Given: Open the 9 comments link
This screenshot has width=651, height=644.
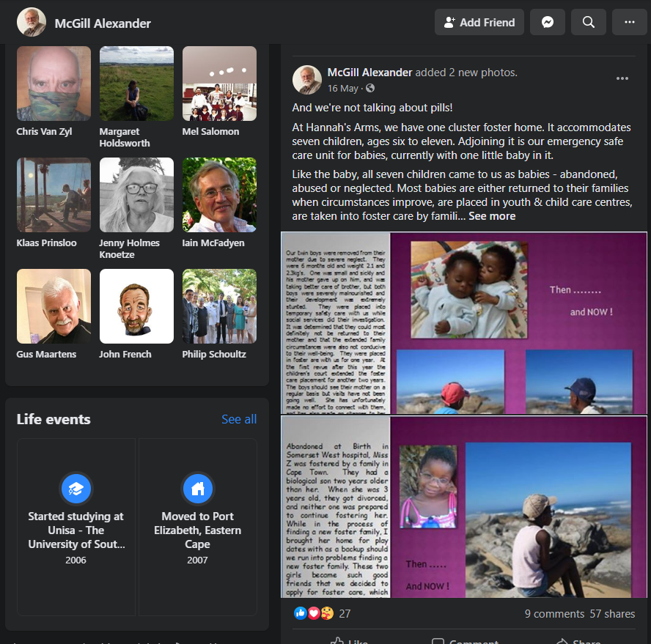Looking at the screenshot, I should tap(554, 614).
